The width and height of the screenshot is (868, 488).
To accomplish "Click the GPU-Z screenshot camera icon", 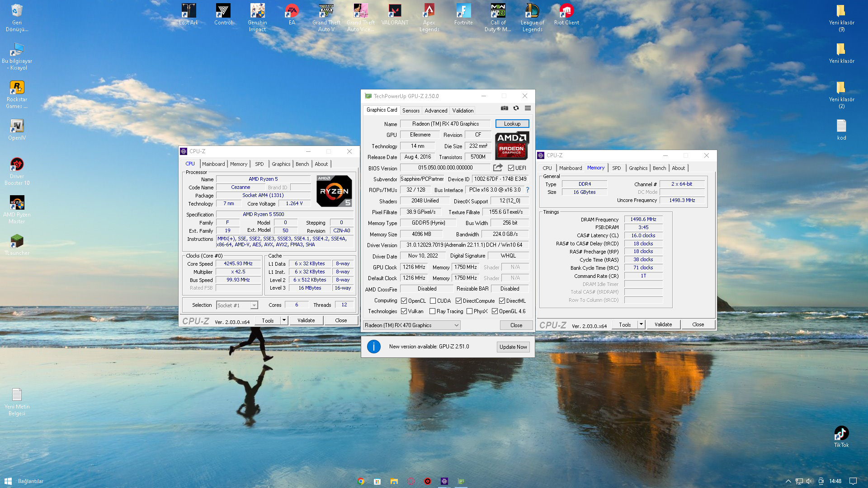I will coord(505,108).
